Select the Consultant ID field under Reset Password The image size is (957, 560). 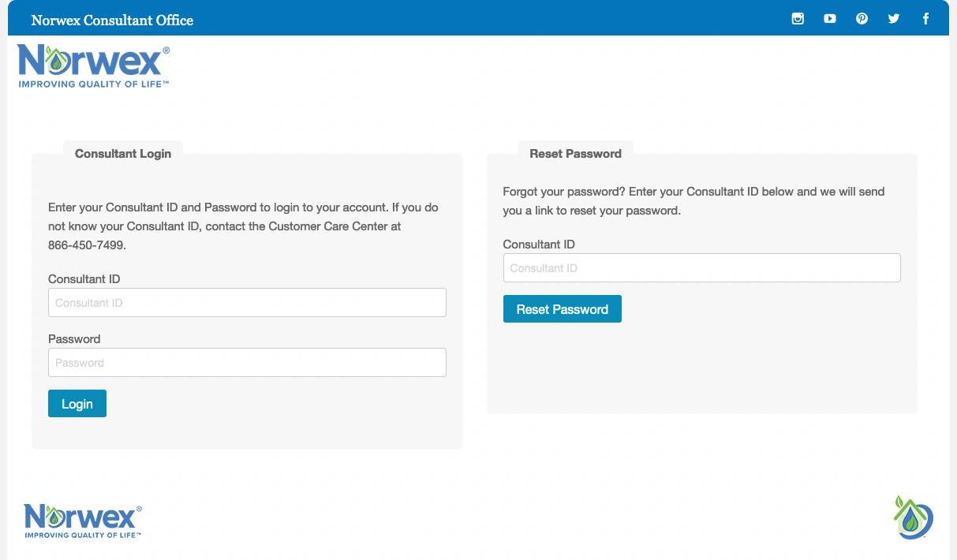pyautogui.click(x=701, y=268)
